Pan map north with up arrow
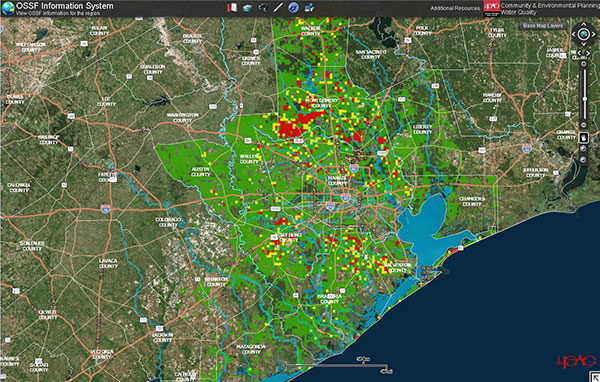The width and height of the screenshot is (600, 382). tap(584, 24)
